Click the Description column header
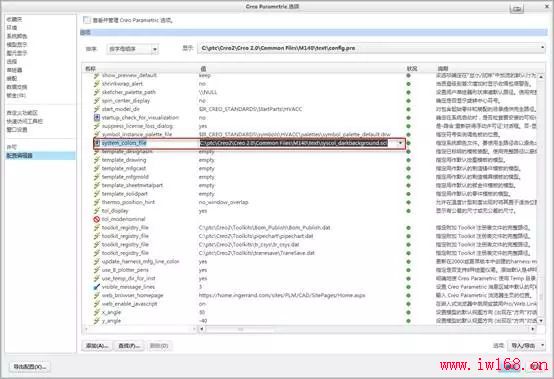This screenshot has width=554, height=379. [443, 69]
